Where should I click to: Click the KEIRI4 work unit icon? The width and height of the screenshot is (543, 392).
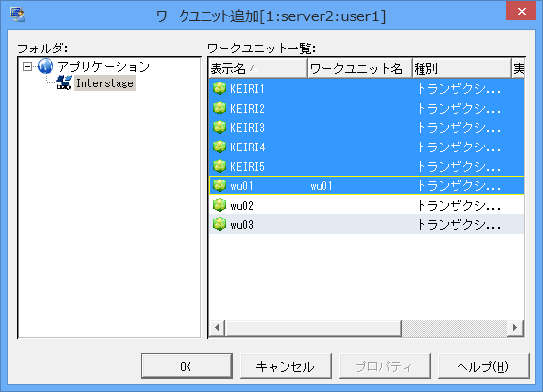[220, 147]
